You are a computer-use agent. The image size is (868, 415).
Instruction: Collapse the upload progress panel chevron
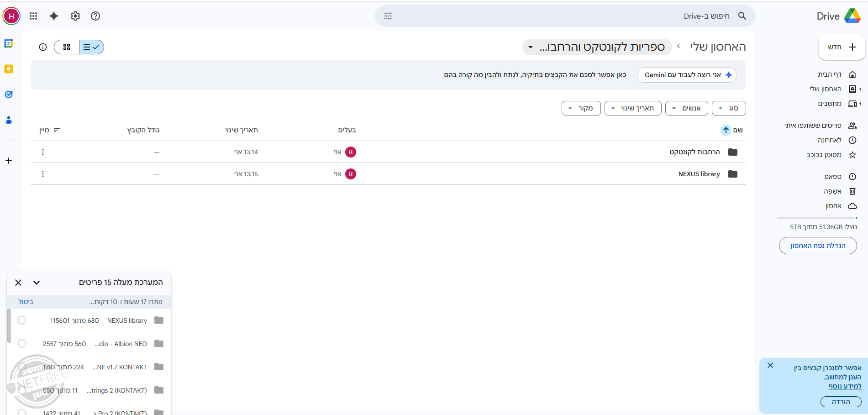(x=37, y=283)
